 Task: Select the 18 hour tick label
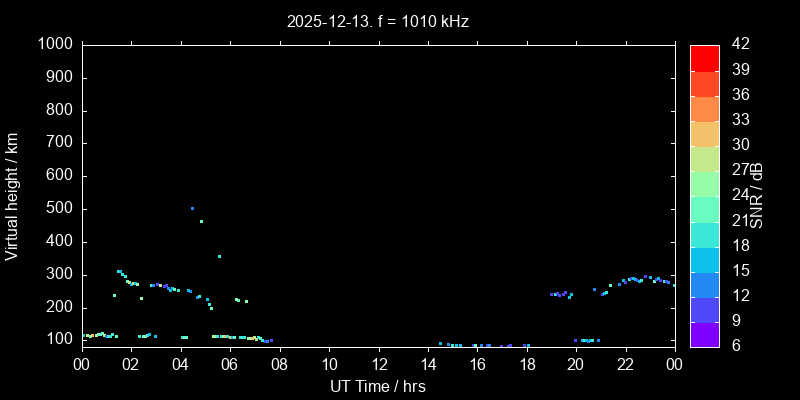click(x=526, y=364)
